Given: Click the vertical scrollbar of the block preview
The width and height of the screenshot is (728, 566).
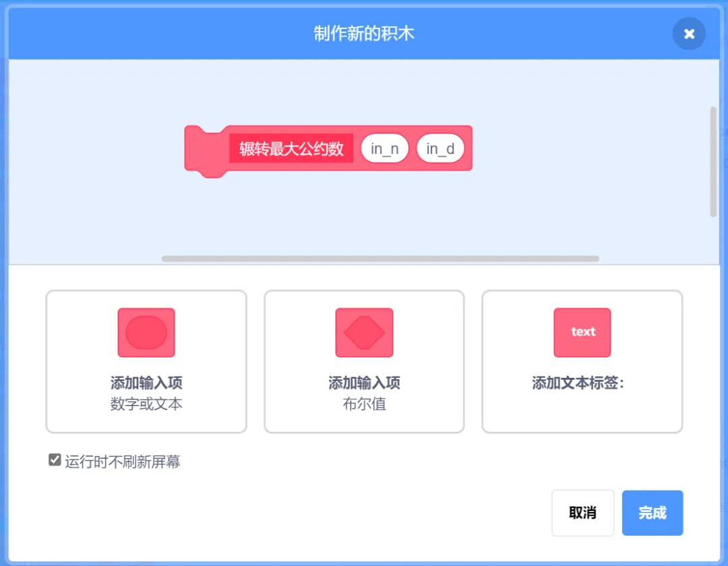Looking at the screenshot, I should (x=713, y=162).
